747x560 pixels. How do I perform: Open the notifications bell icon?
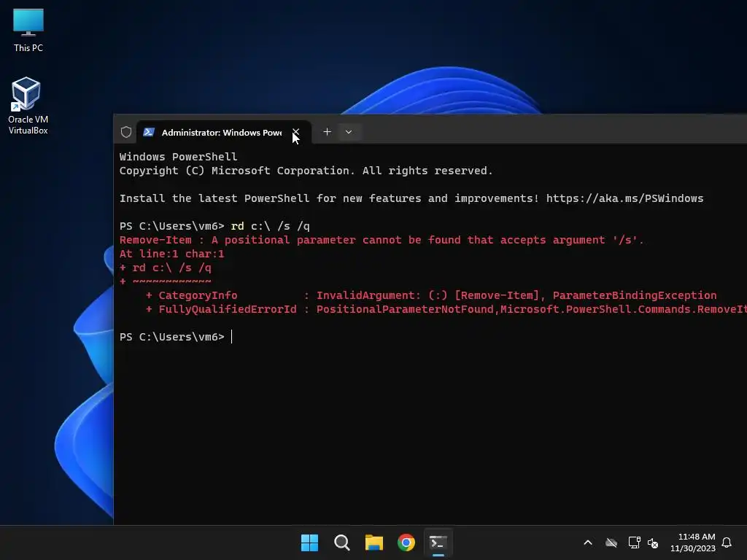coord(727,542)
